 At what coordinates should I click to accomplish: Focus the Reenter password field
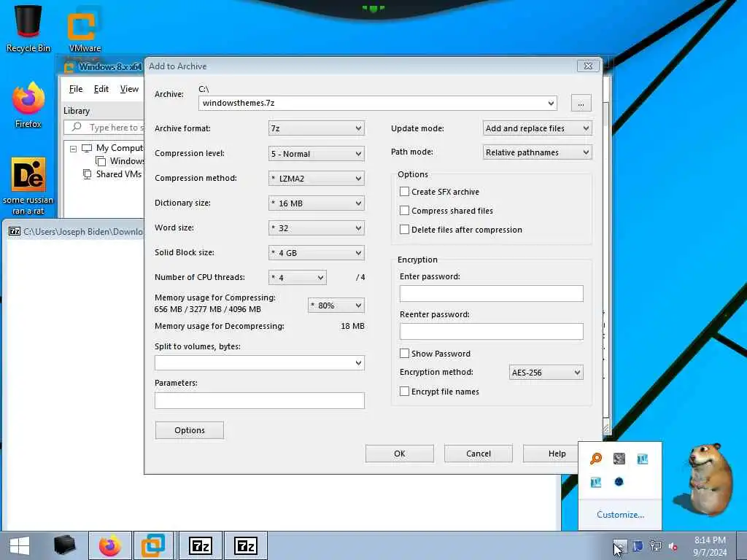[x=491, y=332]
